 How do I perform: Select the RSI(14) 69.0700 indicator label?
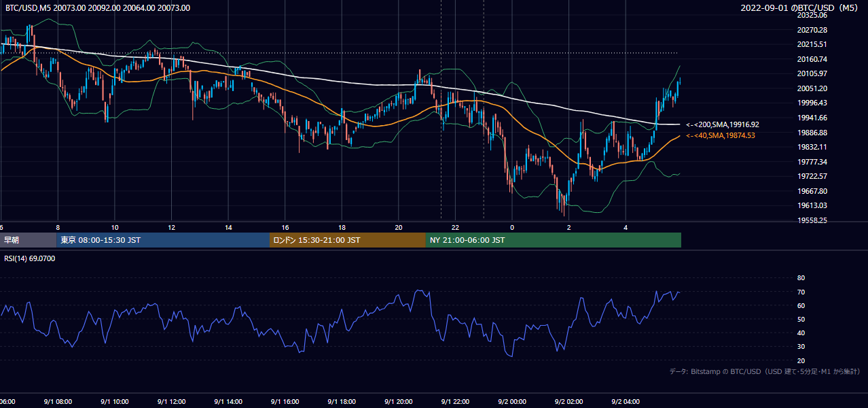[x=30, y=258]
